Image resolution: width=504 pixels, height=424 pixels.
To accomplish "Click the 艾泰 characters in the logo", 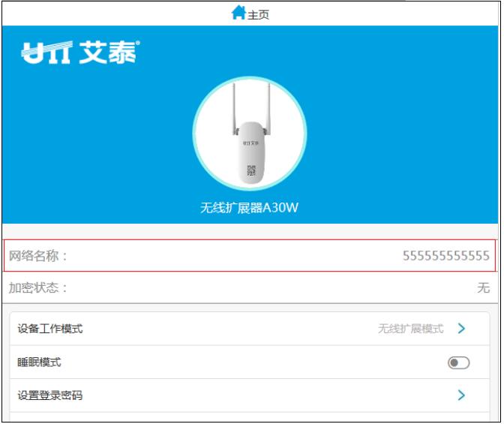I will point(108,53).
